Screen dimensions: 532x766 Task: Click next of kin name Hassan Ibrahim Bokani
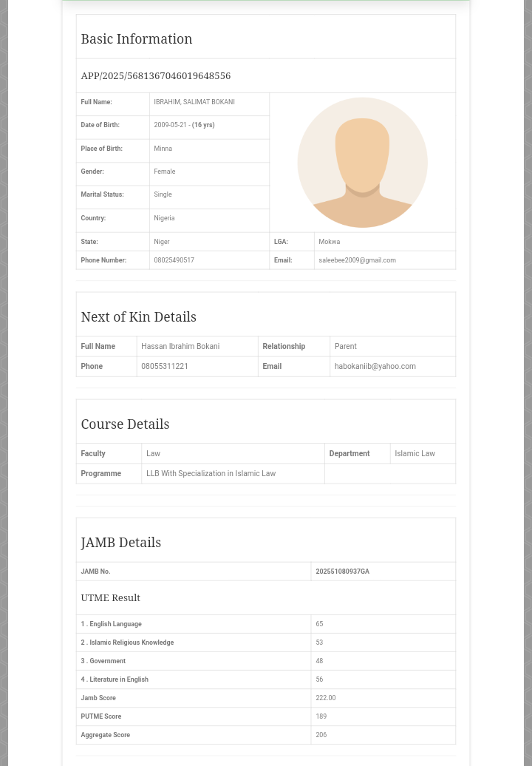pos(180,346)
